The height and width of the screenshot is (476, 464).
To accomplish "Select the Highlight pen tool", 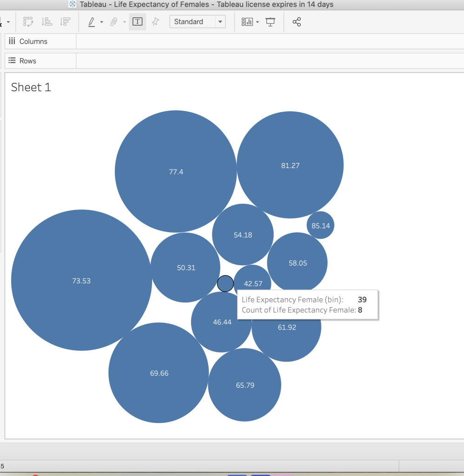I will 92,22.
